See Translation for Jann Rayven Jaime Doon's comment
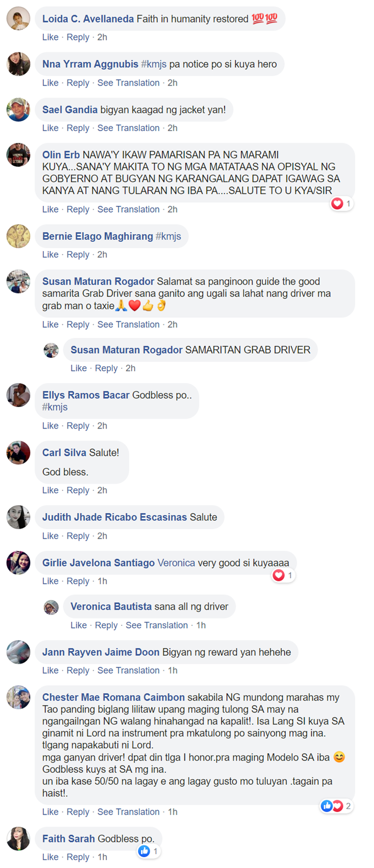This screenshot has height=868, width=374. click(x=128, y=670)
